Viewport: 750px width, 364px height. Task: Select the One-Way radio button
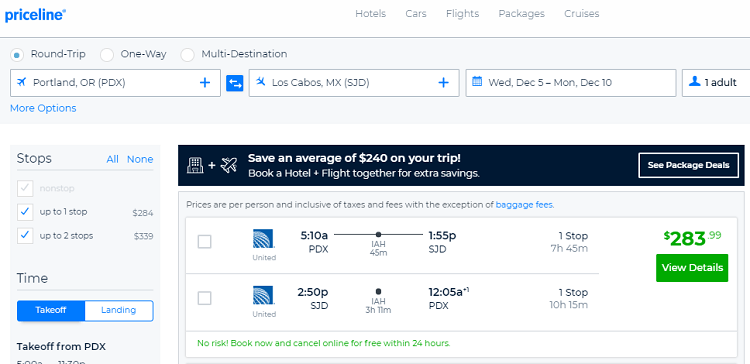point(107,55)
